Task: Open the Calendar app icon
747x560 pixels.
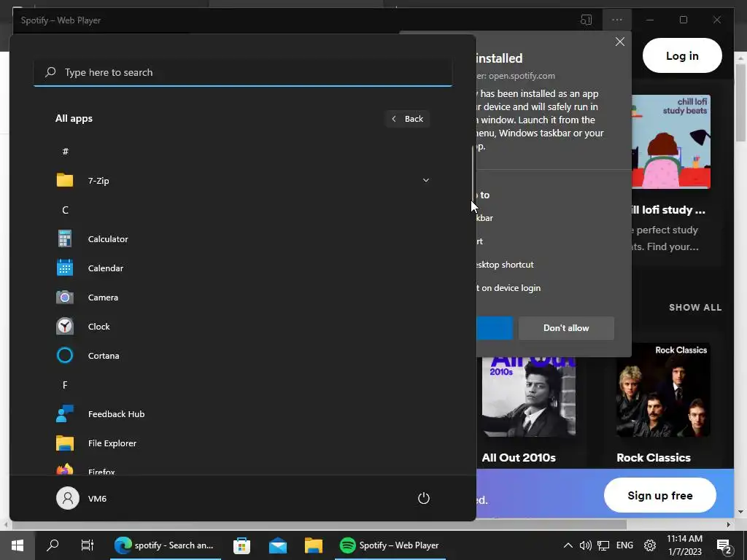Action: 65,268
